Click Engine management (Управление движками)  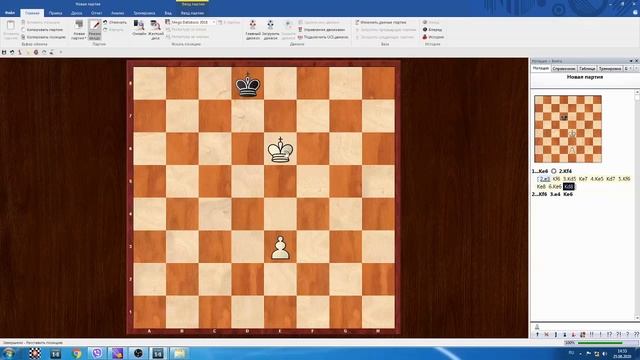(x=322, y=30)
